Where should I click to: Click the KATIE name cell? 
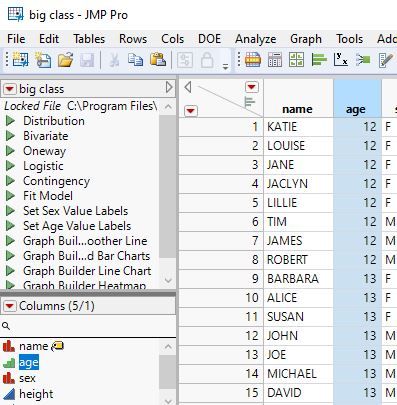298,127
